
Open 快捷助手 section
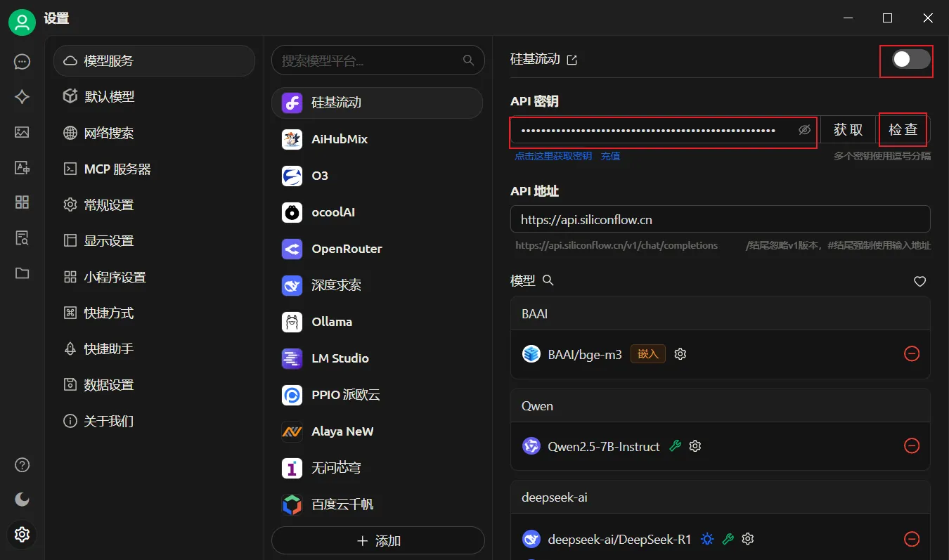click(154, 349)
